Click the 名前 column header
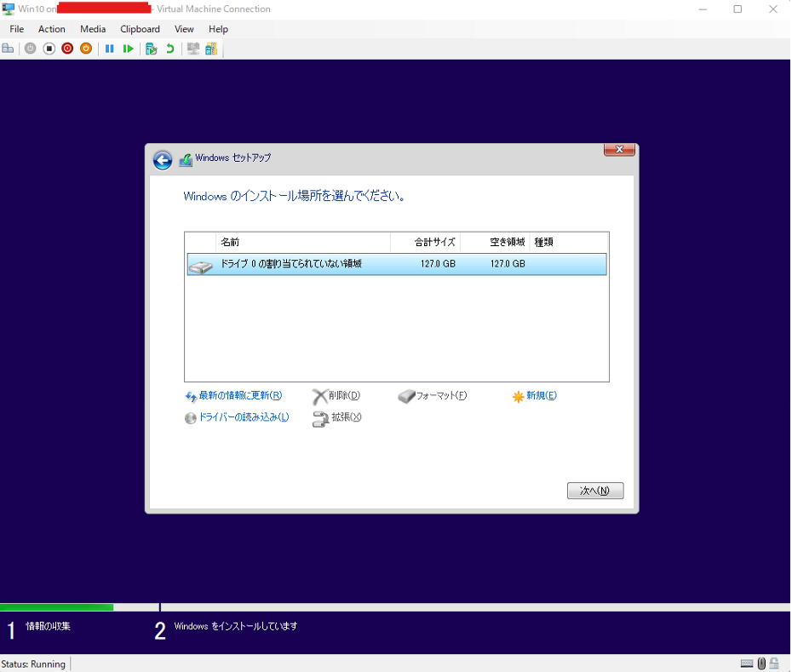 [303, 242]
